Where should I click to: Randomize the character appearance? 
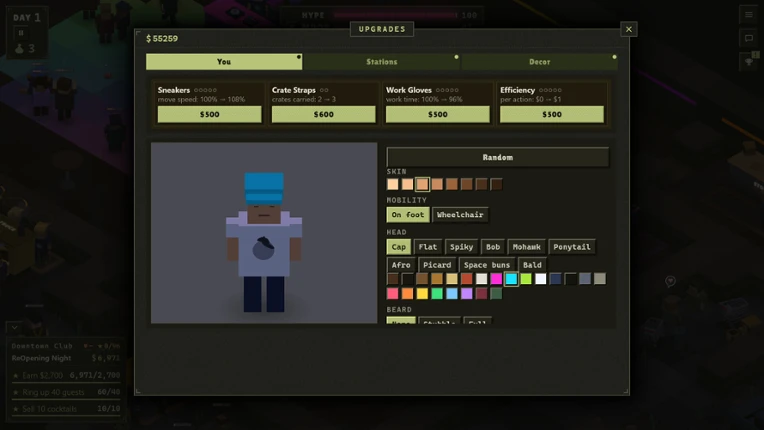tap(497, 157)
